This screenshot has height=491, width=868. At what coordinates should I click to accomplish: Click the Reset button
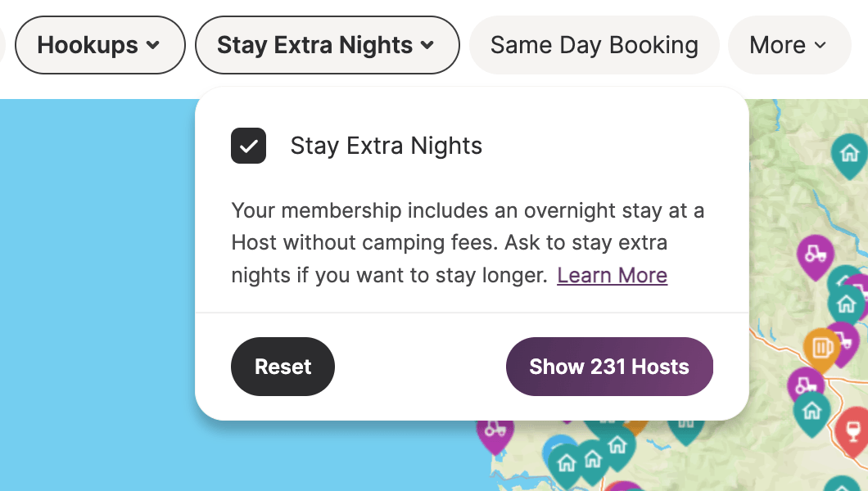click(x=283, y=367)
